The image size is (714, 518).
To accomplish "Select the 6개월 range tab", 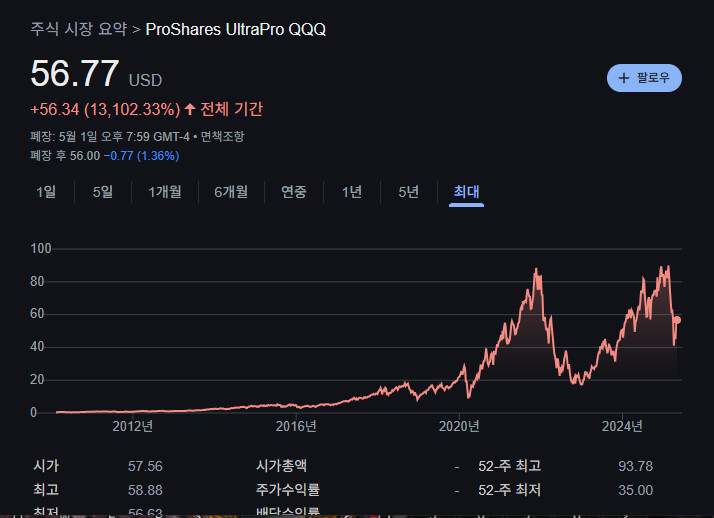I will (x=231, y=192).
